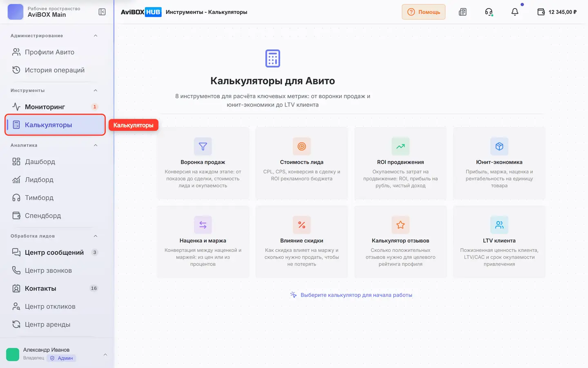Open the Калькулятор отзывов star calculator
This screenshot has width=588, height=368.
click(x=401, y=242)
